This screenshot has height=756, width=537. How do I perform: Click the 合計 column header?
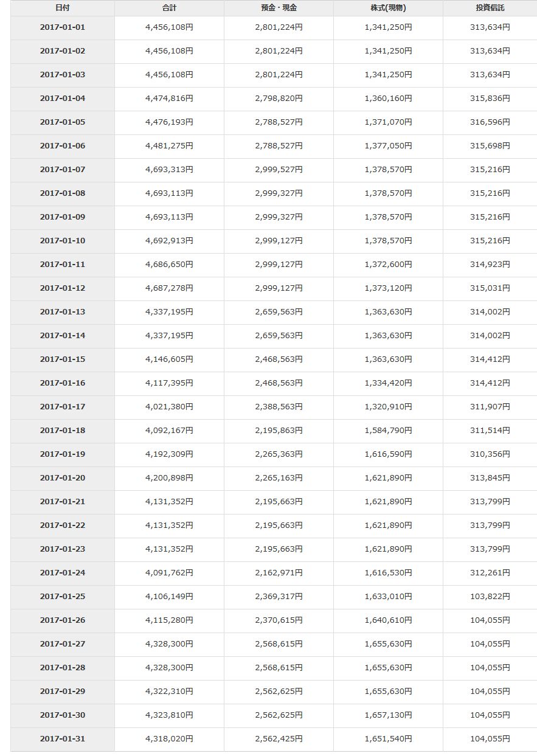[169, 8]
